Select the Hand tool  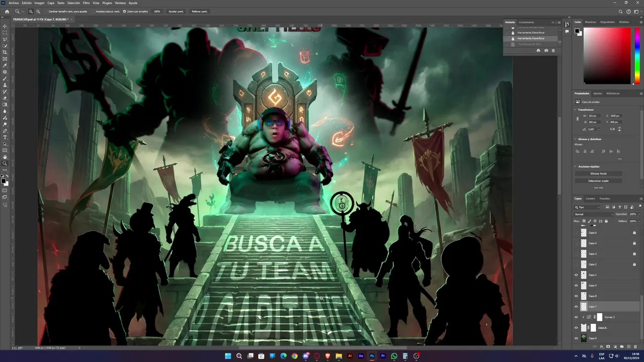pos(5,157)
